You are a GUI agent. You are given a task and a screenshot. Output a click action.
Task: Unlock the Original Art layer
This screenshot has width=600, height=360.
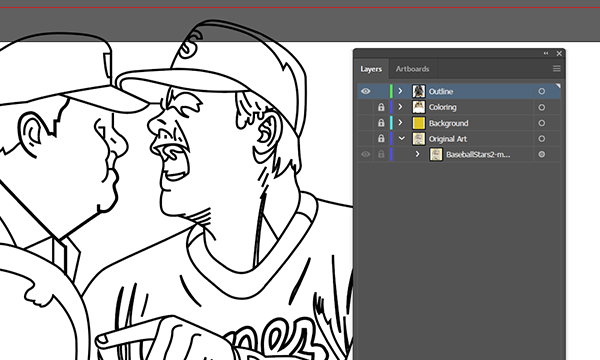pos(381,139)
